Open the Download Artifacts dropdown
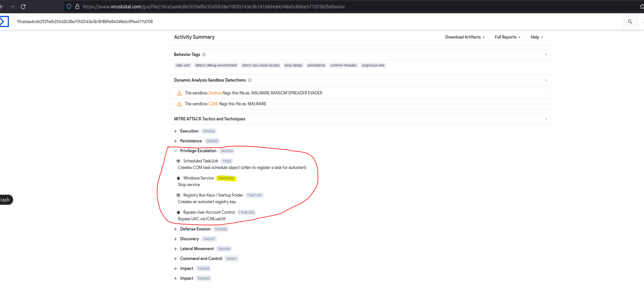 (465, 37)
